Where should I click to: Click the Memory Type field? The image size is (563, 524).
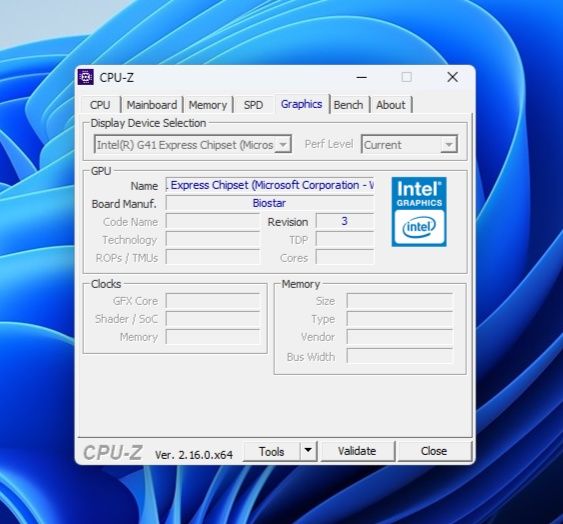399,319
